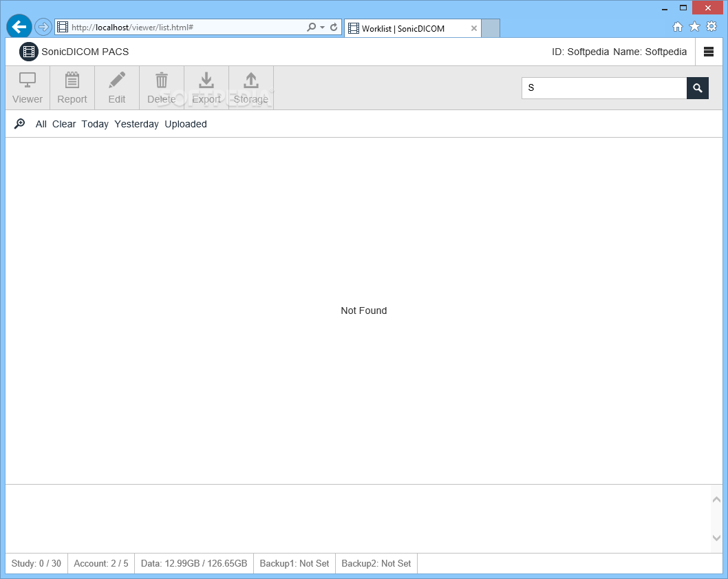Click the Export download tool
Image resolution: width=728 pixels, height=579 pixels.
(206, 88)
